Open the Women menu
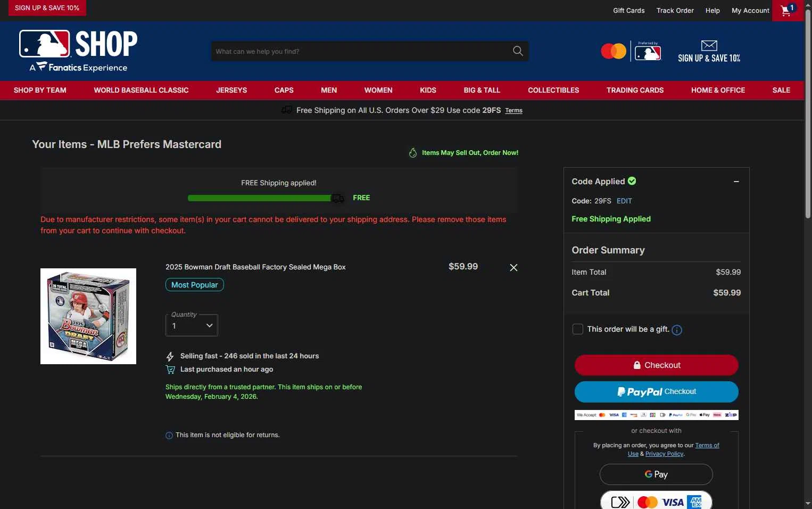812x509 pixels. pyautogui.click(x=378, y=90)
